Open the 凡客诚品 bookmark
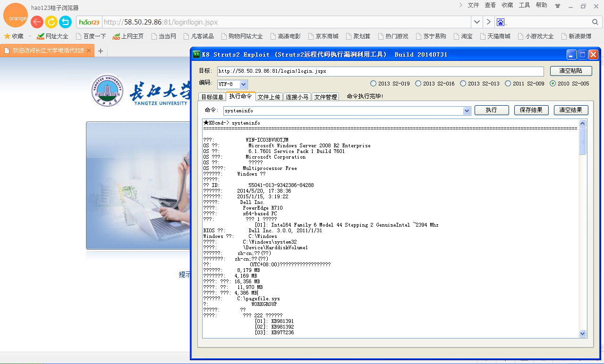The width and height of the screenshot is (604, 364). (198, 36)
